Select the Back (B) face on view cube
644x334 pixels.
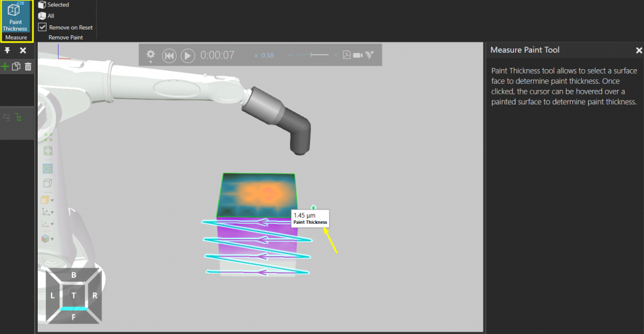(74, 275)
